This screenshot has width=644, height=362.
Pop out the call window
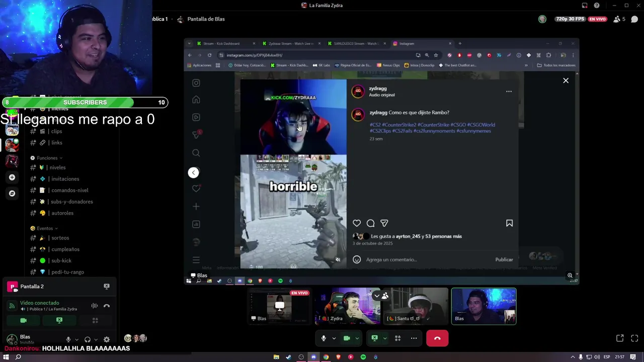click(620, 338)
